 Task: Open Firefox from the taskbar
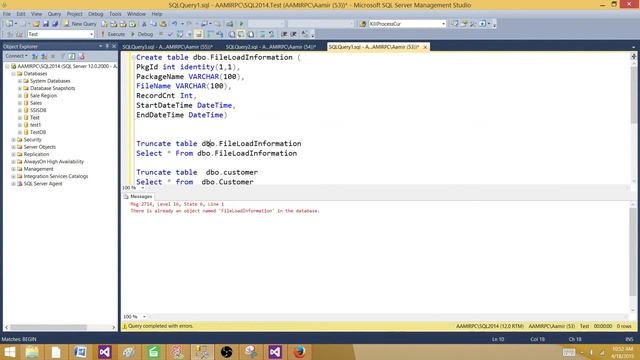click(299, 352)
